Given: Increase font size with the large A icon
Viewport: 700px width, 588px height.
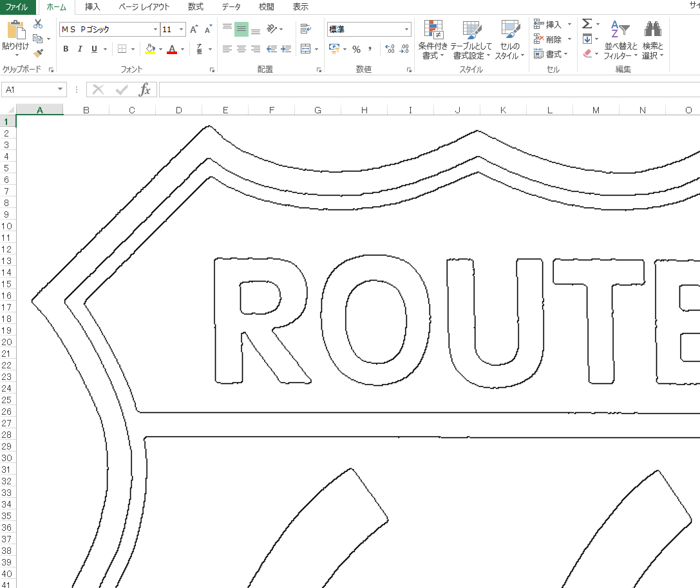Looking at the screenshot, I should coord(194,30).
